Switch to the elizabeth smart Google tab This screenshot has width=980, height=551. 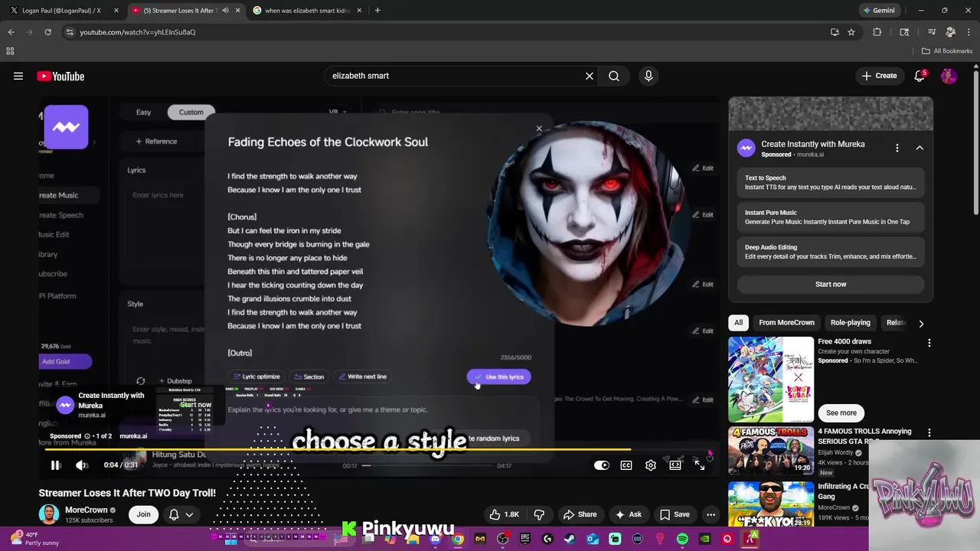click(x=306, y=11)
